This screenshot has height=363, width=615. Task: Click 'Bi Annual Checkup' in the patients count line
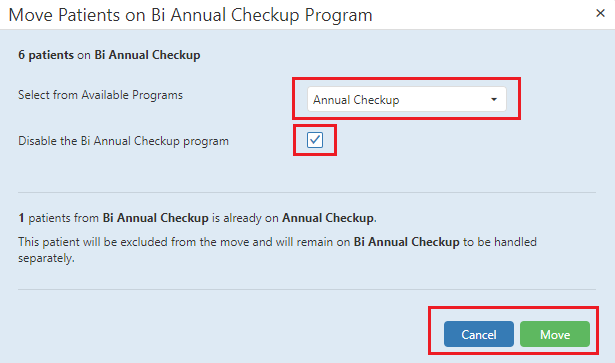pos(147,55)
